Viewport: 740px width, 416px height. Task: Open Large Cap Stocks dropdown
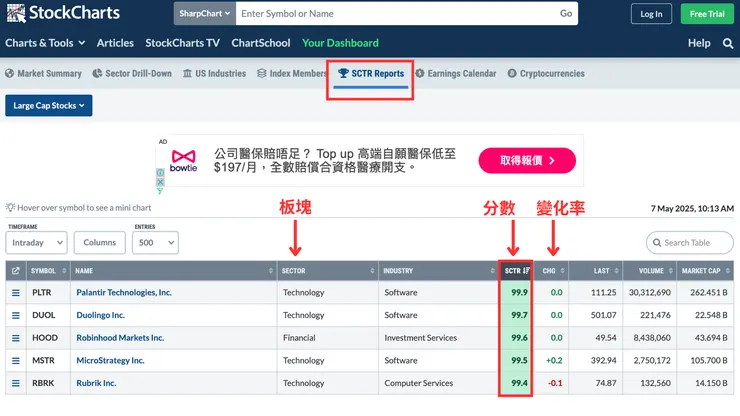point(49,105)
